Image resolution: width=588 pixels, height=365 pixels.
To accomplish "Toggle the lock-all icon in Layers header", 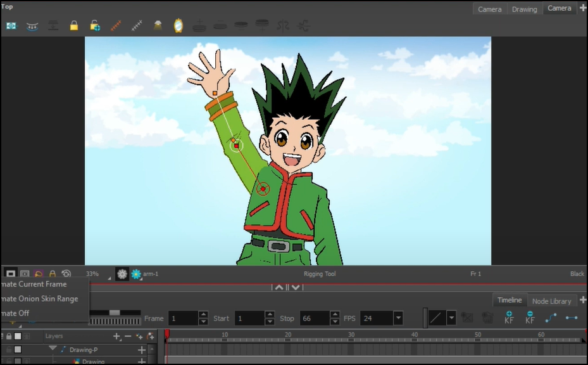I will 9,336.
